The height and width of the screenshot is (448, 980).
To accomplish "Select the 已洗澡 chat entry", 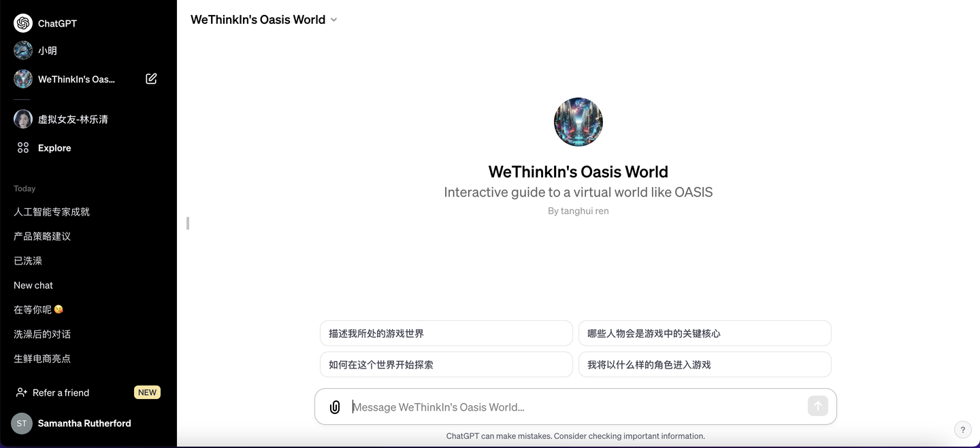I will pos(27,260).
